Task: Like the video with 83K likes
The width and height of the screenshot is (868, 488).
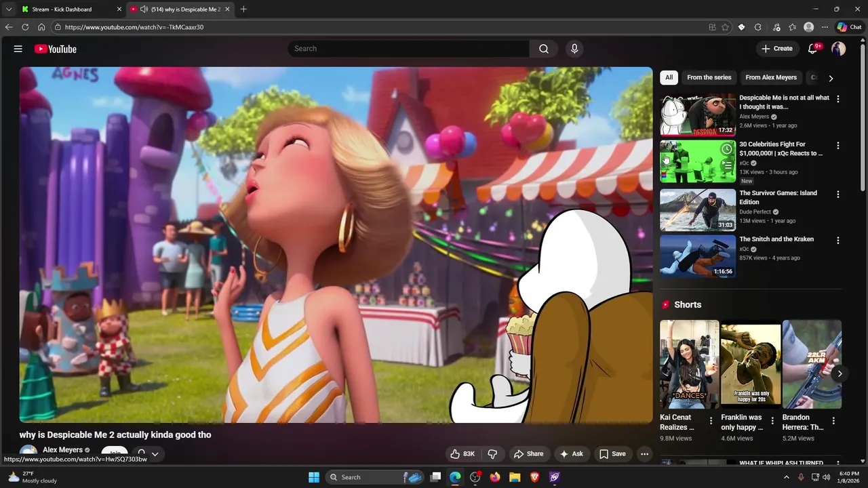Action: point(462,454)
